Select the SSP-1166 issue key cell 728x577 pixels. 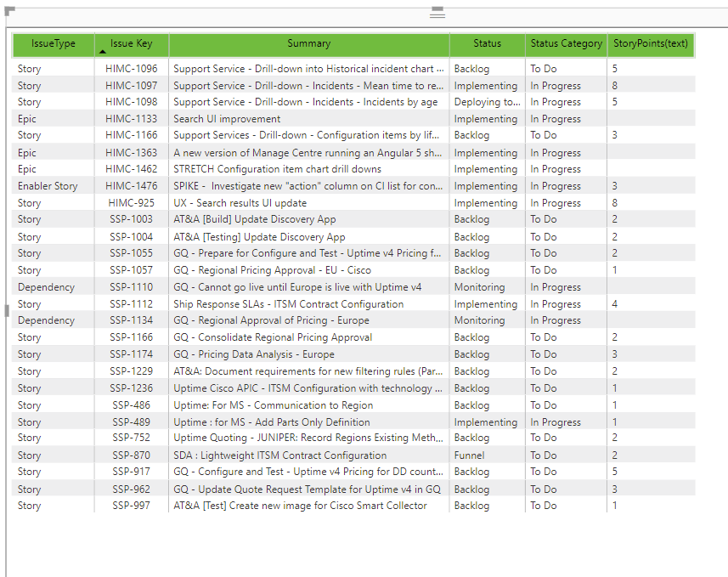[132, 337]
